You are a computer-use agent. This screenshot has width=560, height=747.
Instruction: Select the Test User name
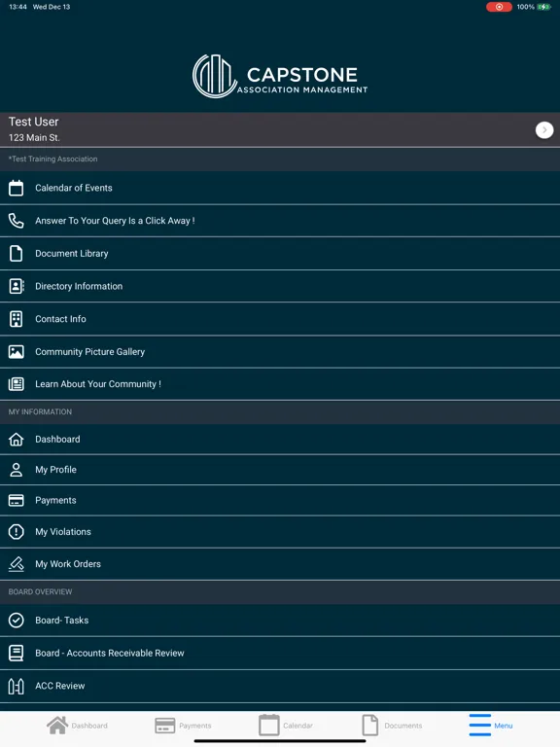(x=33, y=122)
